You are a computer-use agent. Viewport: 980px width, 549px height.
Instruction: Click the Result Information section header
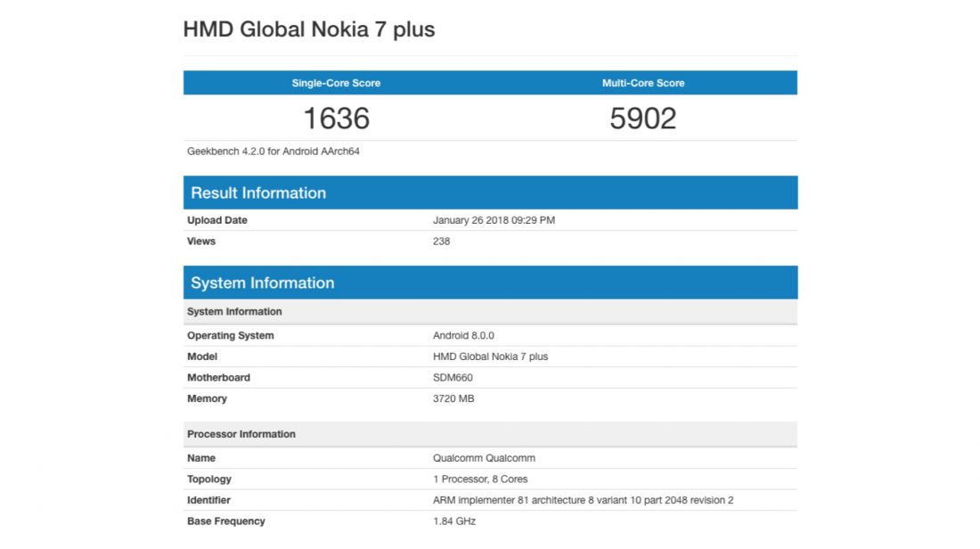(258, 193)
